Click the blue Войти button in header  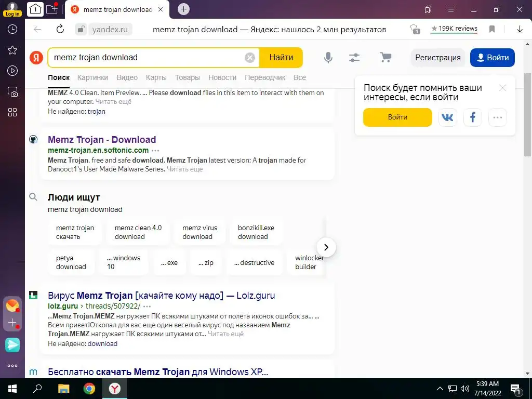[x=493, y=58]
